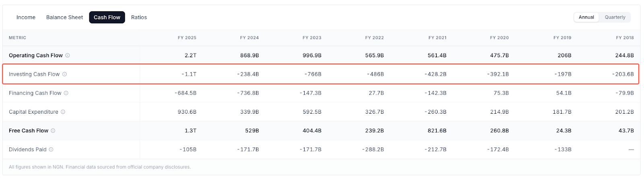Click the FY 2022 column header
644x179 pixels.
(374, 38)
